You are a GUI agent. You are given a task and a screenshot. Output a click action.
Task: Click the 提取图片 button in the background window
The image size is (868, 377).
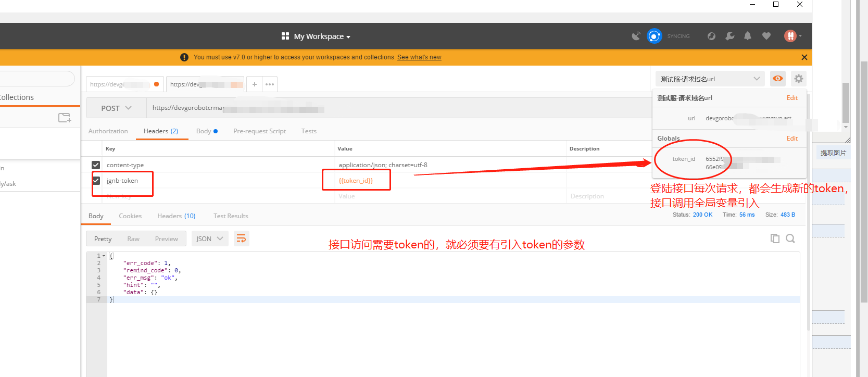tap(833, 153)
